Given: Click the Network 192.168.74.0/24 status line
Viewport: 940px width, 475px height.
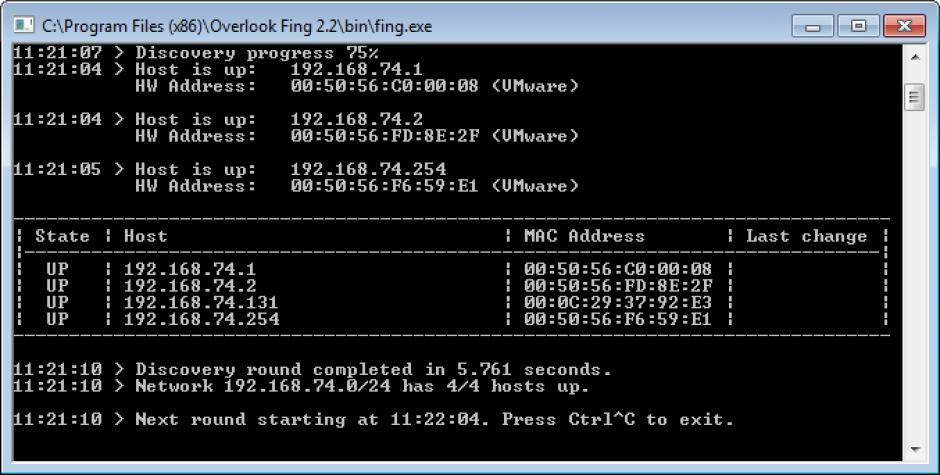Looking at the screenshot, I should point(301,386).
